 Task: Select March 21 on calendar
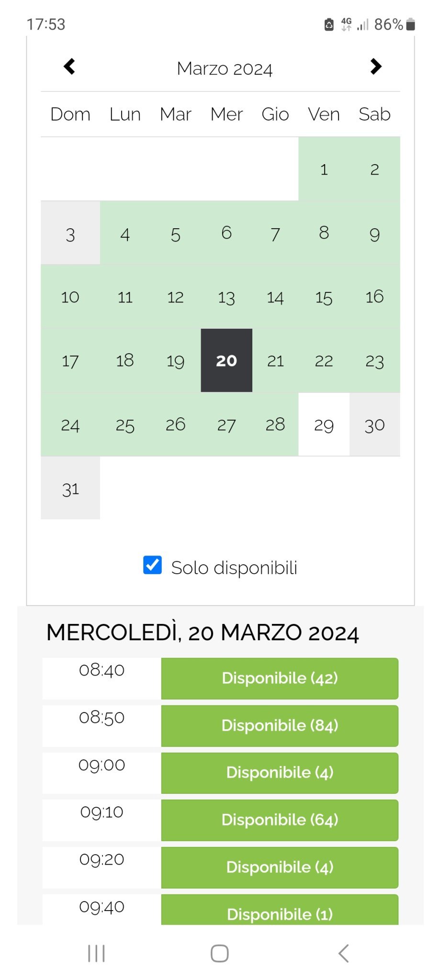click(275, 360)
